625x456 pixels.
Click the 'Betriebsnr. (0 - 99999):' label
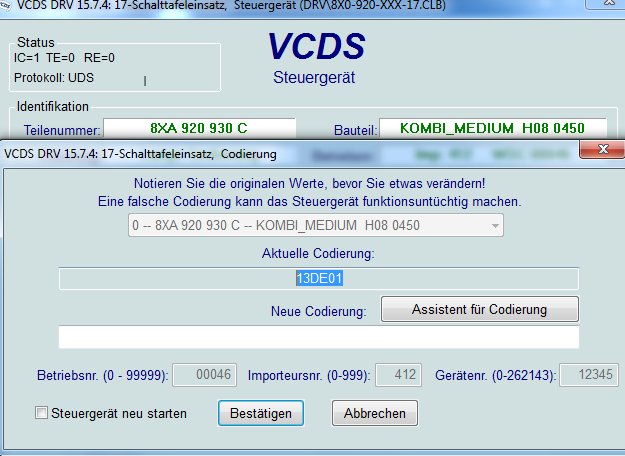tap(103, 375)
